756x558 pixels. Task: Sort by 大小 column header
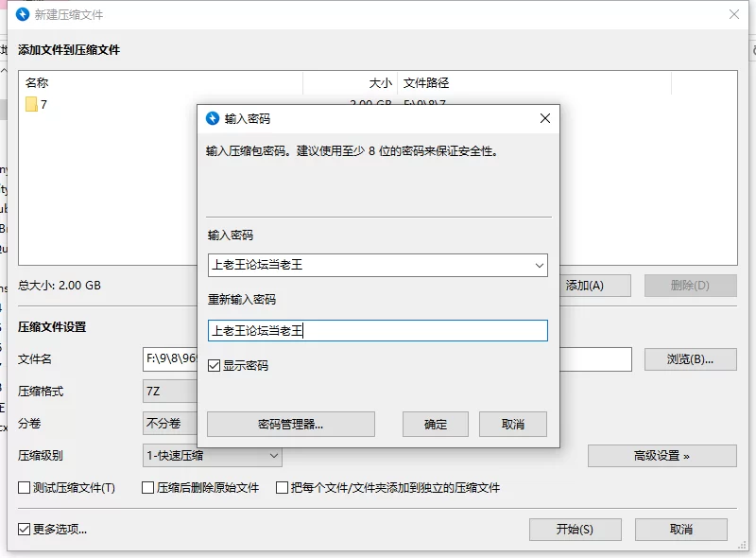350,83
